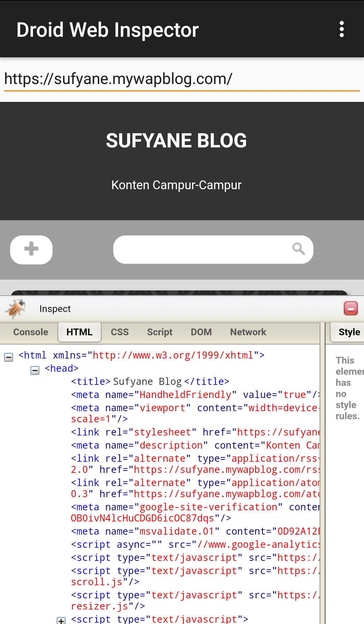Viewport: 364px width, 624px height.
Task: Click the Droid Web Inspector title
Action: point(108,30)
